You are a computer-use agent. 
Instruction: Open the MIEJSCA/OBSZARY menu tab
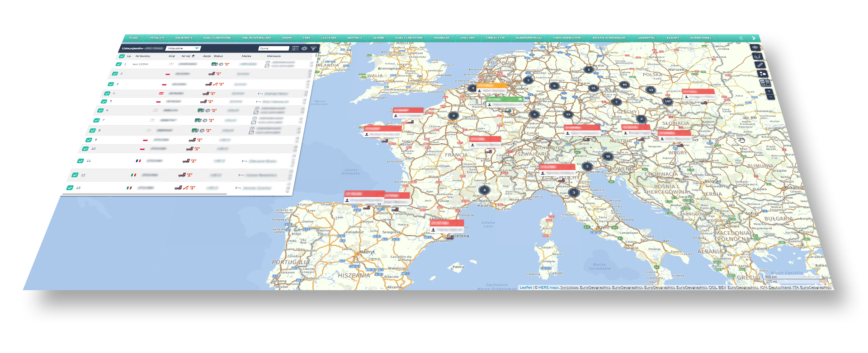point(257,38)
